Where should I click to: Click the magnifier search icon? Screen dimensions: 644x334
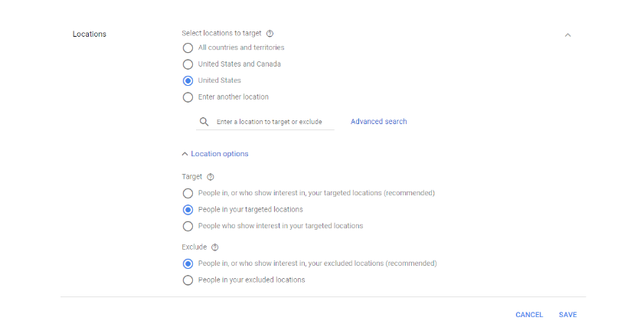pos(204,122)
